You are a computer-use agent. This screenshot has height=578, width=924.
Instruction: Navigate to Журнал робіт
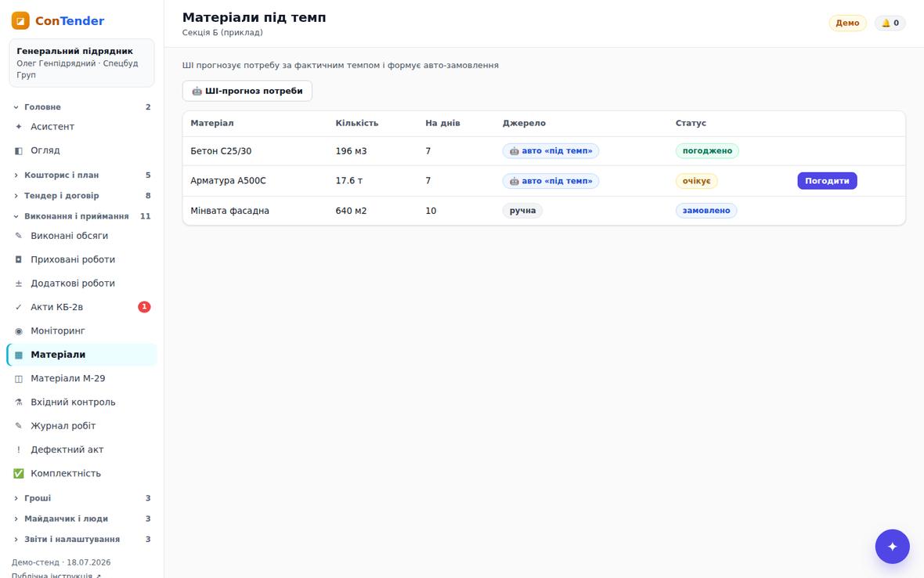pyautogui.click(x=82, y=426)
